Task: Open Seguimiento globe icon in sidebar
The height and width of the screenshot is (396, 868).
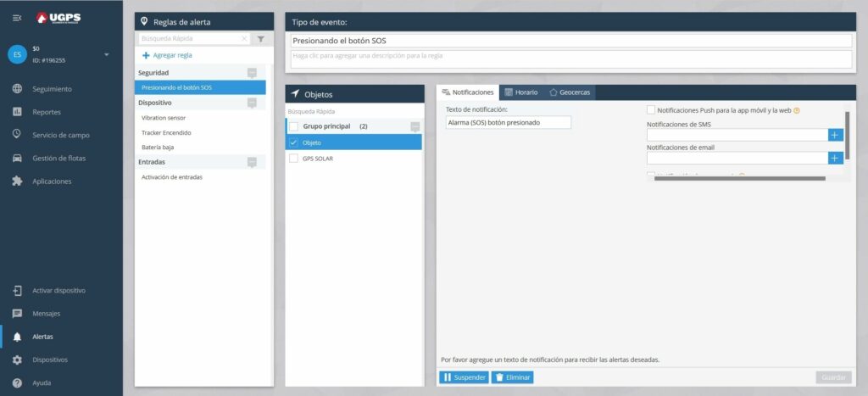Action: (x=17, y=89)
